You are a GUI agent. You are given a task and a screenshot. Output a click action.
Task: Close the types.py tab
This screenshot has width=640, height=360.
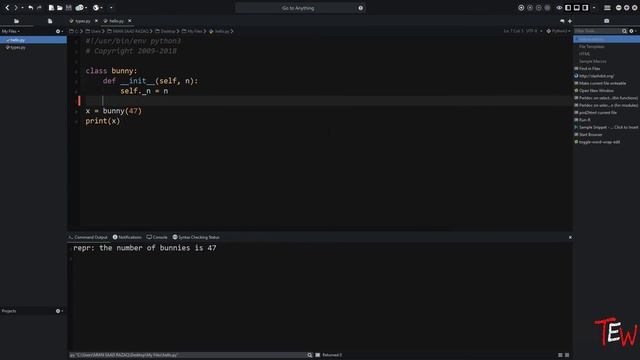(96, 21)
